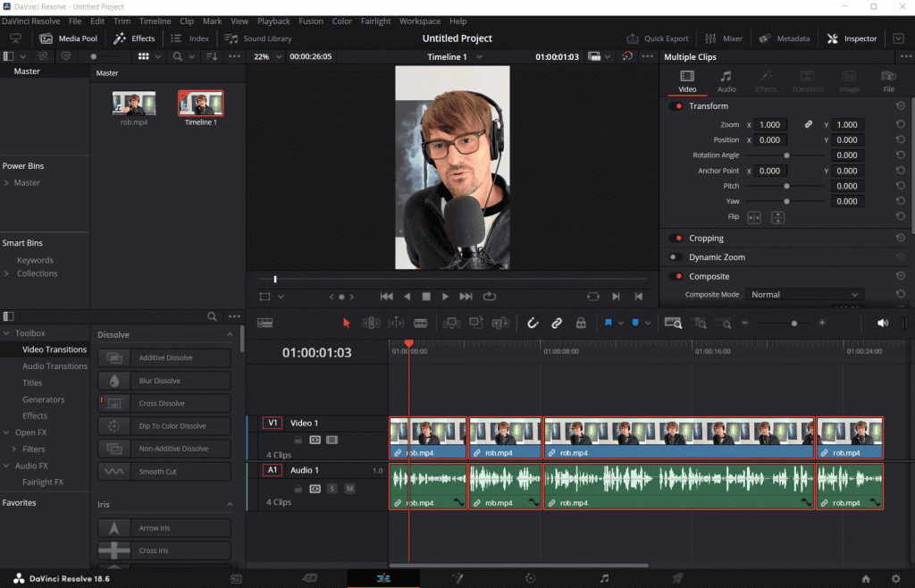This screenshot has width=915, height=588.
Task: Enable the Dynamic Zoom toggle
Action: point(676,256)
